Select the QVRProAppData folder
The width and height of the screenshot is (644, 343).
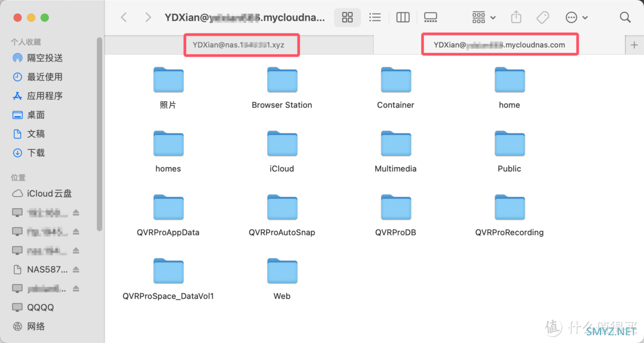click(168, 214)
